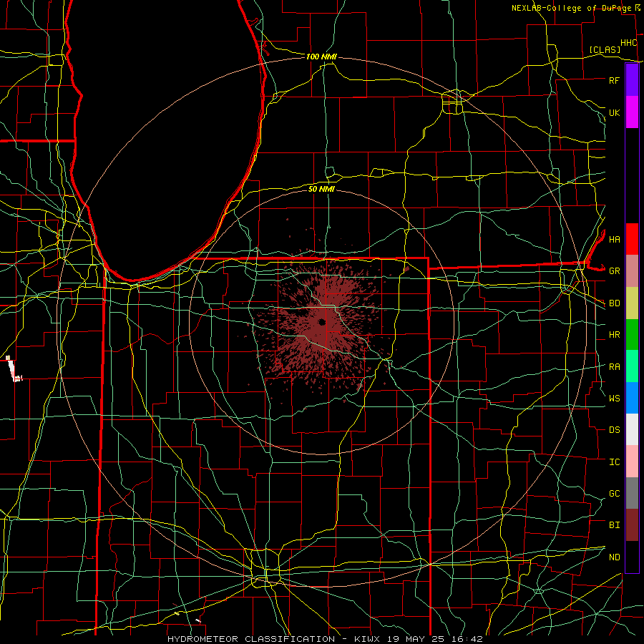
Task: Select the blue WS legend swatch
Action: (632, 398)
